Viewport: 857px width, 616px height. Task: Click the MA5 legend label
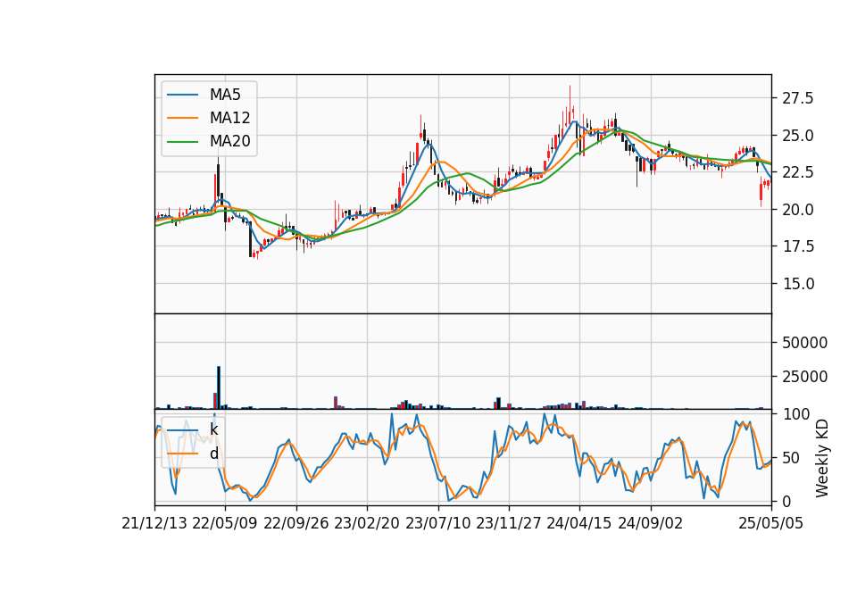tap(225, 95)
